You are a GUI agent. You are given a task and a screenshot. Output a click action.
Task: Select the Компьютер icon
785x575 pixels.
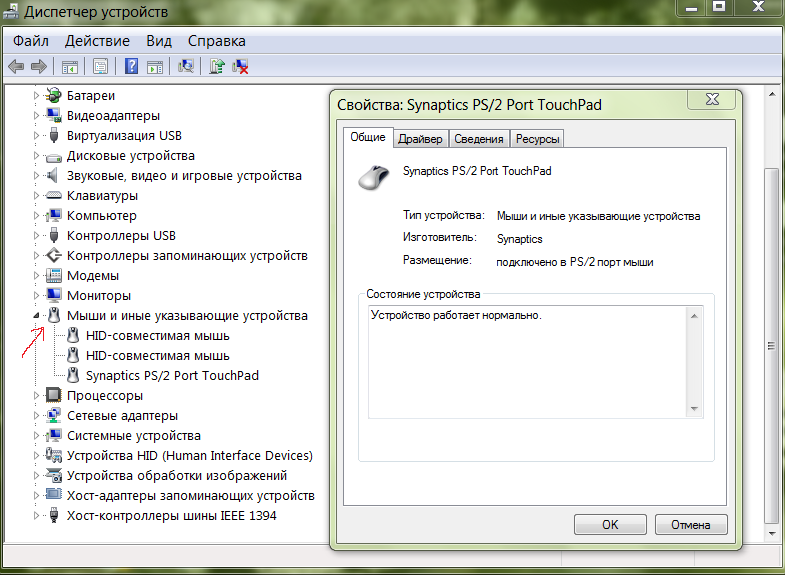[x=54, y=215]
